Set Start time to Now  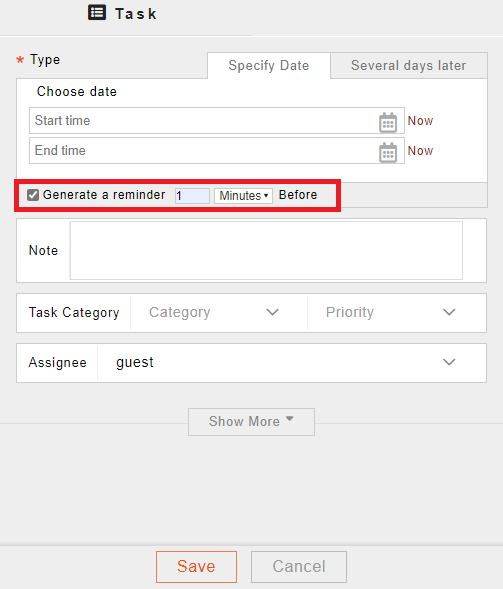420,121
